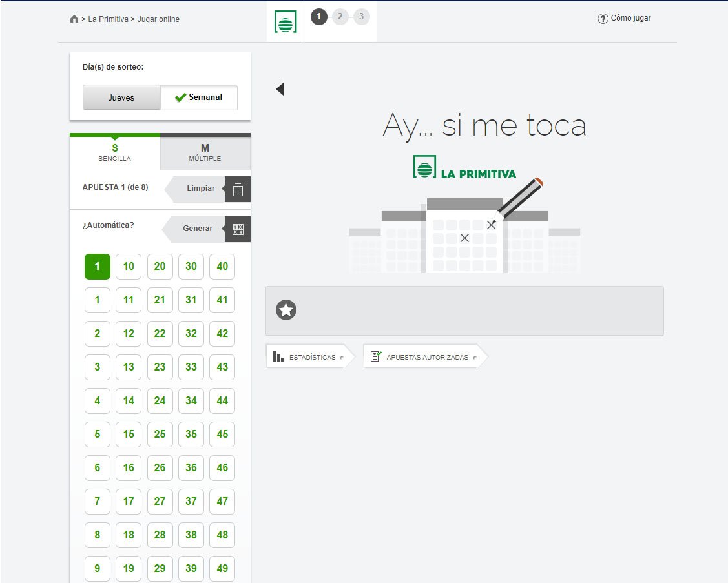Open the Cómo jugar help link
Image resolution: width=728 pixels, height=583 pixels.
coord(624,18)
